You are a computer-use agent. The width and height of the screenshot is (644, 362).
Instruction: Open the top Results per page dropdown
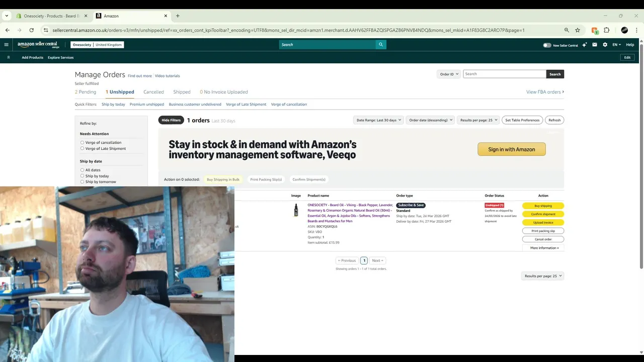pyautogui.click(x=478, y=120)
